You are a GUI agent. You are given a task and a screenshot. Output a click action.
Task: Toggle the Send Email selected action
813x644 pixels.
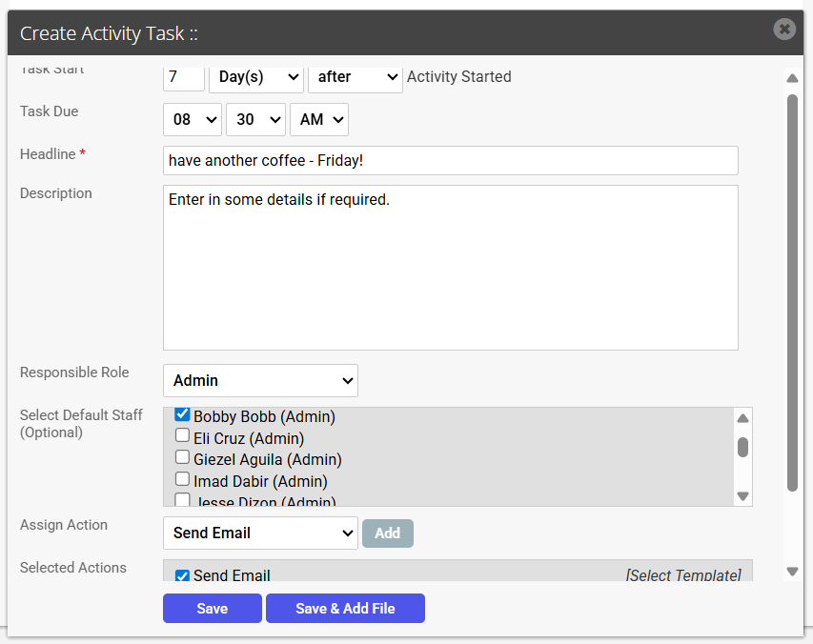(182, 575)
